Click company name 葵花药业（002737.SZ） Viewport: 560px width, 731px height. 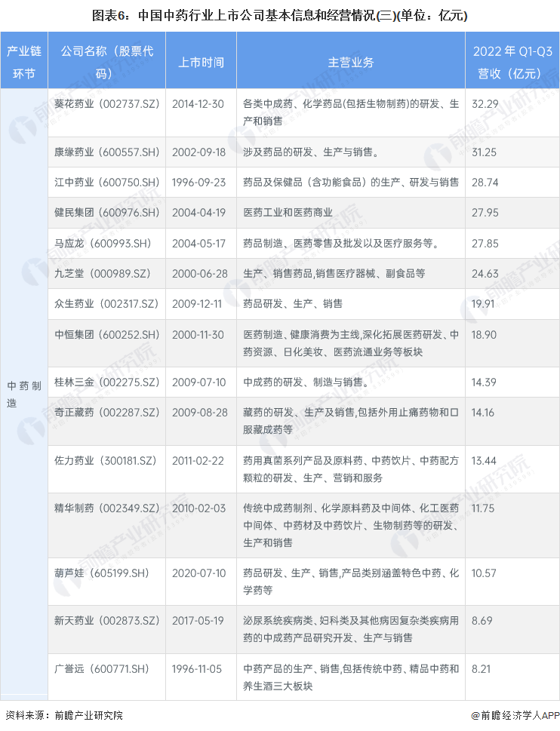(x=106, y=104)
